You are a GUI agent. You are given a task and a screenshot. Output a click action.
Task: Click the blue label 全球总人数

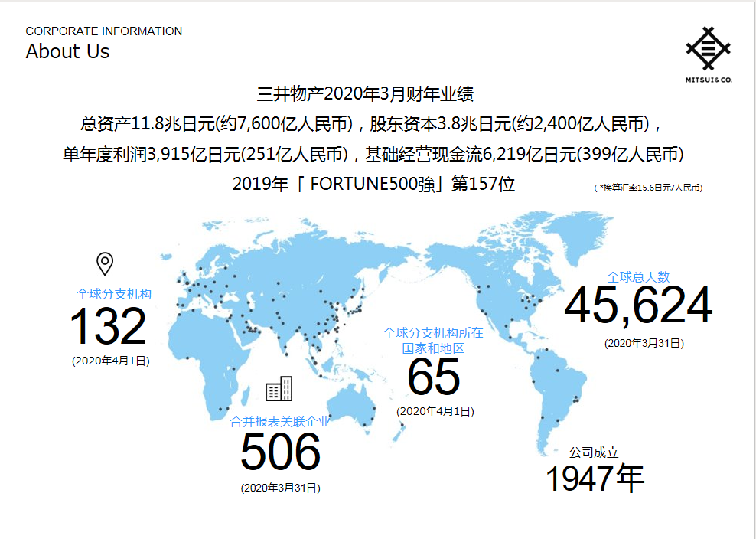(x=638, y=277)
